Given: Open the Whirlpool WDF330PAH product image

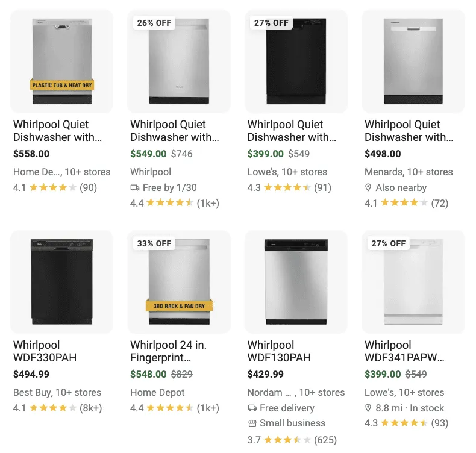Looking at the screenshot, I should pos(62,282).
